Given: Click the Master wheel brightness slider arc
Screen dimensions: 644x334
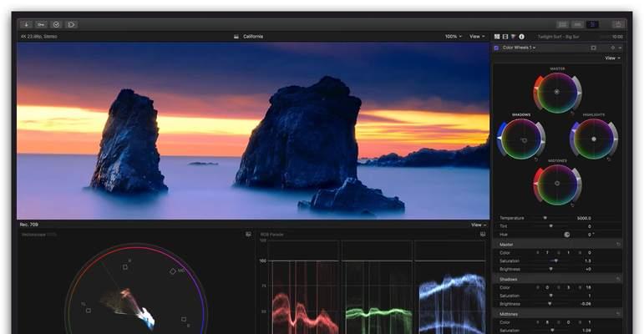Looking at the screenshot, I should 578,92.
